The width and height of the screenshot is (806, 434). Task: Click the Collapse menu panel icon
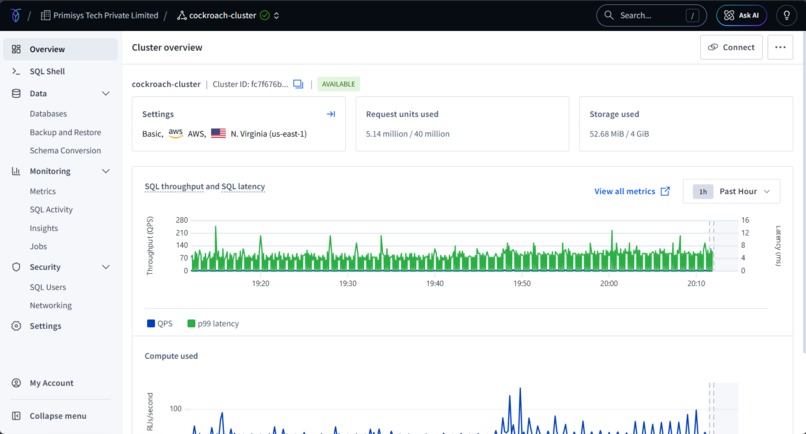pos(16,415)
